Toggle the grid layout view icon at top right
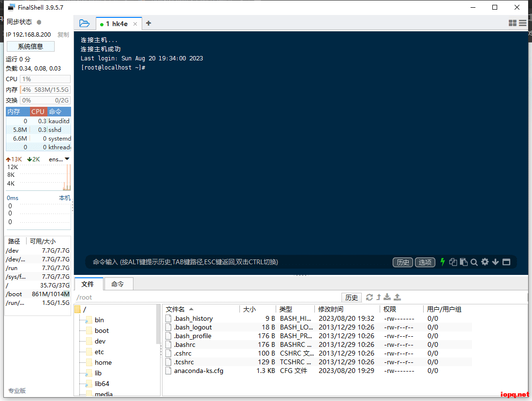The image size is (532, 401). tap(513, 23)
